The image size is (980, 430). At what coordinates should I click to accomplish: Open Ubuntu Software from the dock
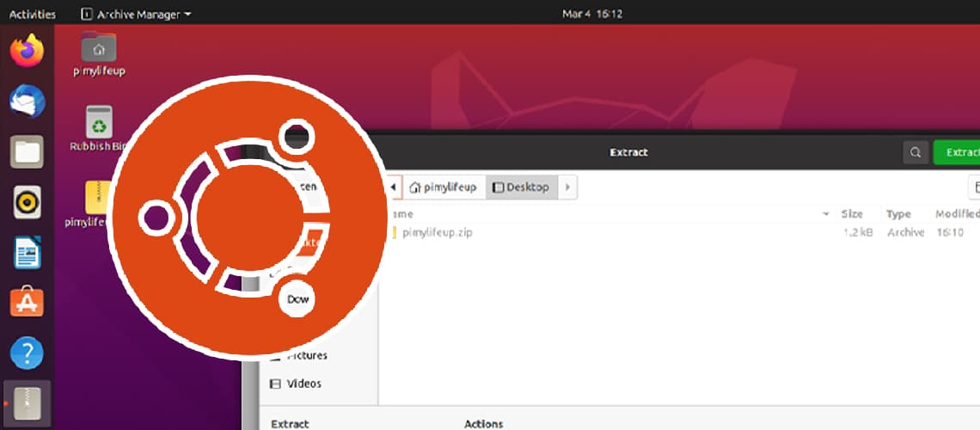tap(27, 303)
